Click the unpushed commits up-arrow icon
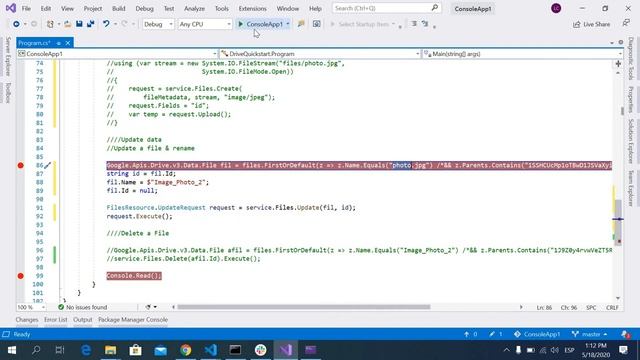This screenshot has width=640, height=360. [470, 334]
